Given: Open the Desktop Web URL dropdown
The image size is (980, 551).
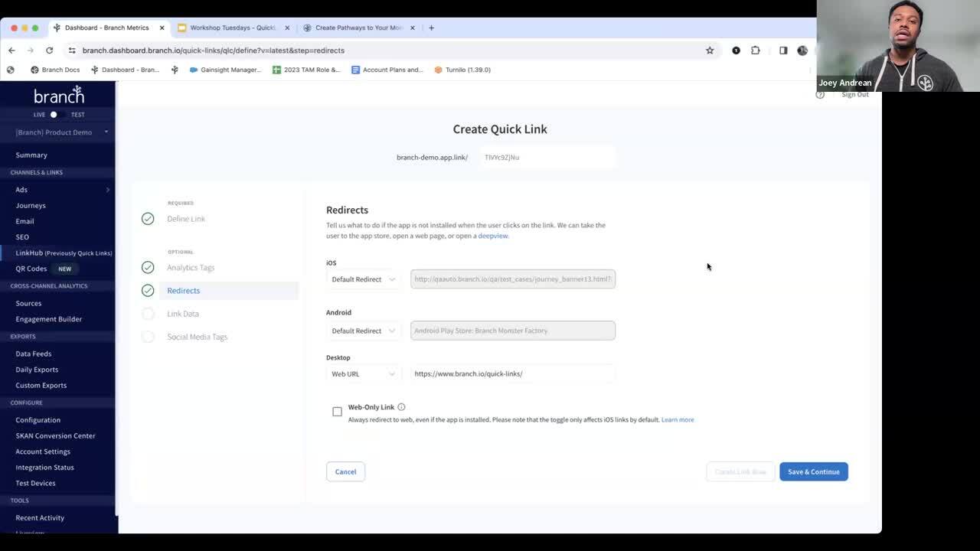Looking at the screenshot, I should 363,374.
